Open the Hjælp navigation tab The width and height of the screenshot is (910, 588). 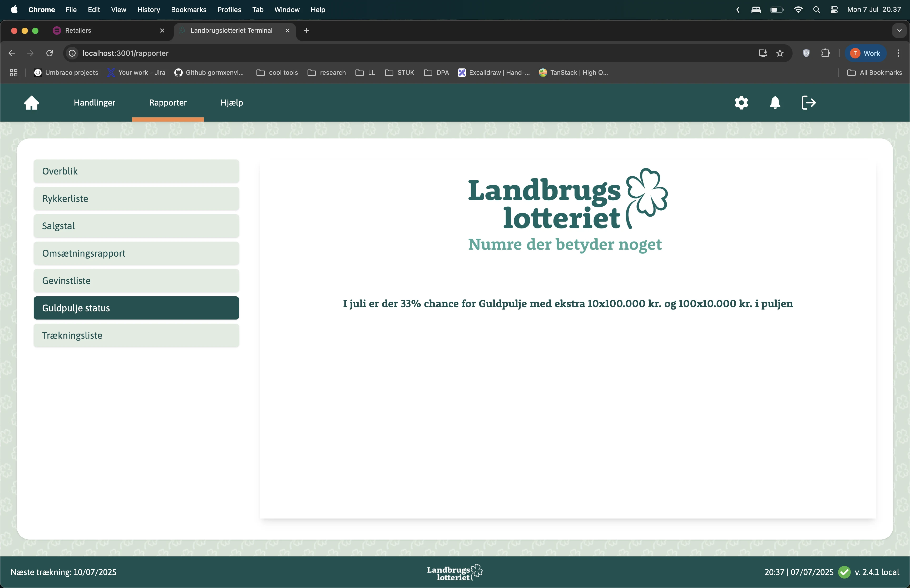[x=231, y=103]
